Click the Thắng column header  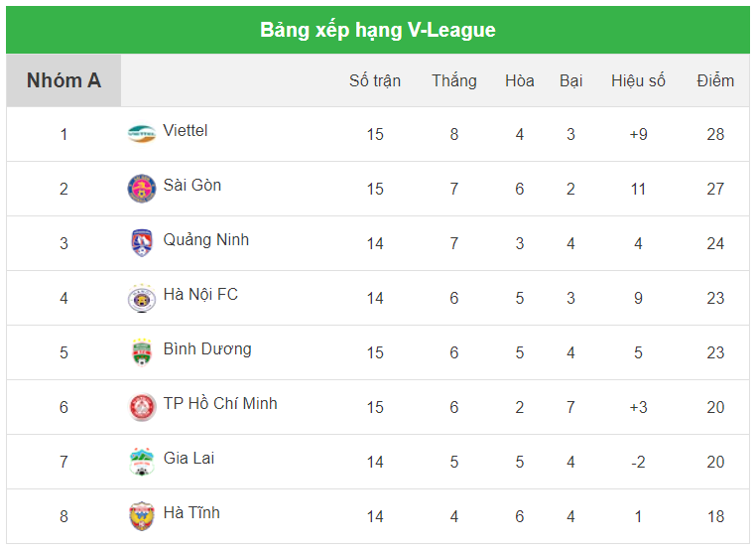[454, 80]
